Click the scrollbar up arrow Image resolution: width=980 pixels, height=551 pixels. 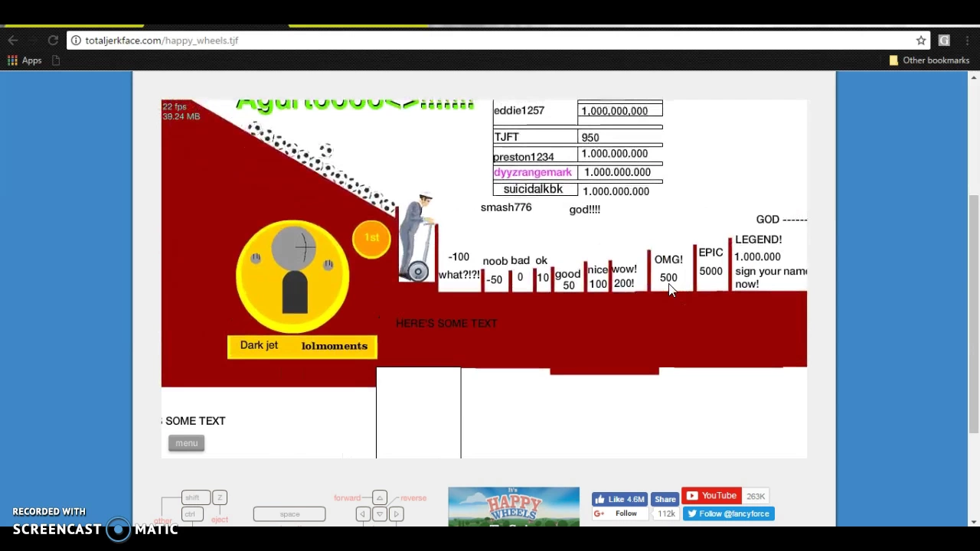pos(973,77)
